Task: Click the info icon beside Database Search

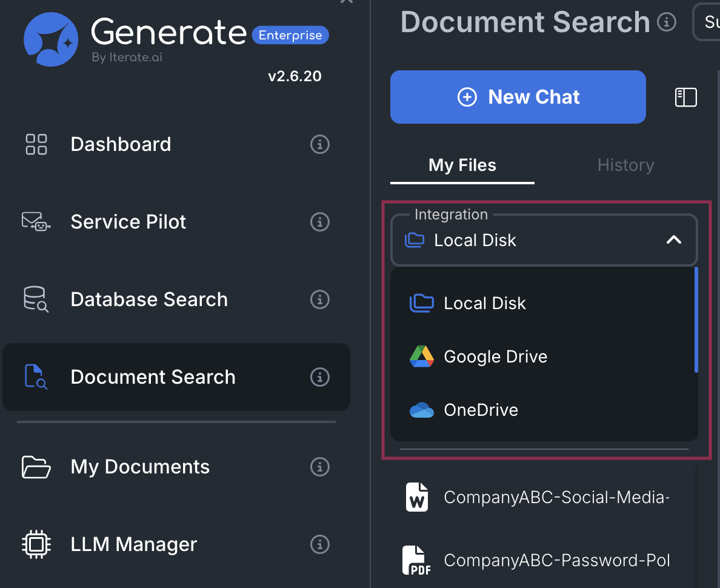Action: [320, 299]
